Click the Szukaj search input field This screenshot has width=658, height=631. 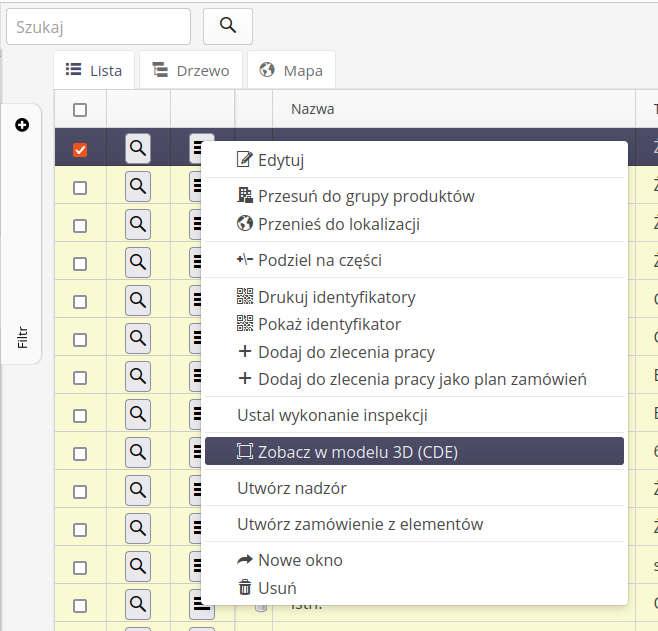pyautogui.click(x=98, y=26)
